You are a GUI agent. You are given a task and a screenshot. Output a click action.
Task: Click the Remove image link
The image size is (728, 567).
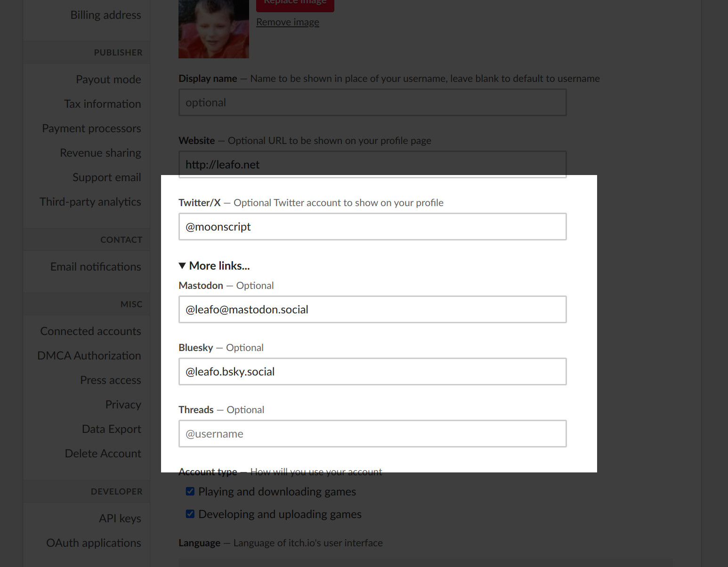click(x=287, y=22)
